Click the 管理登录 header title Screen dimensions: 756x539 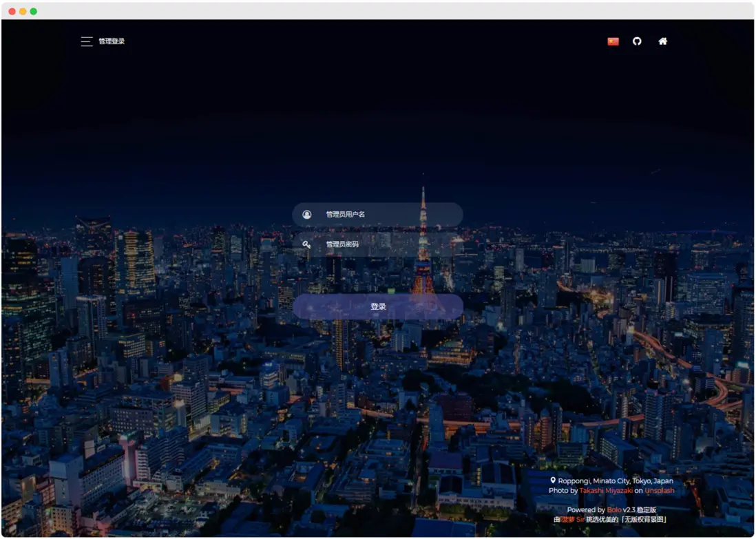112,41
